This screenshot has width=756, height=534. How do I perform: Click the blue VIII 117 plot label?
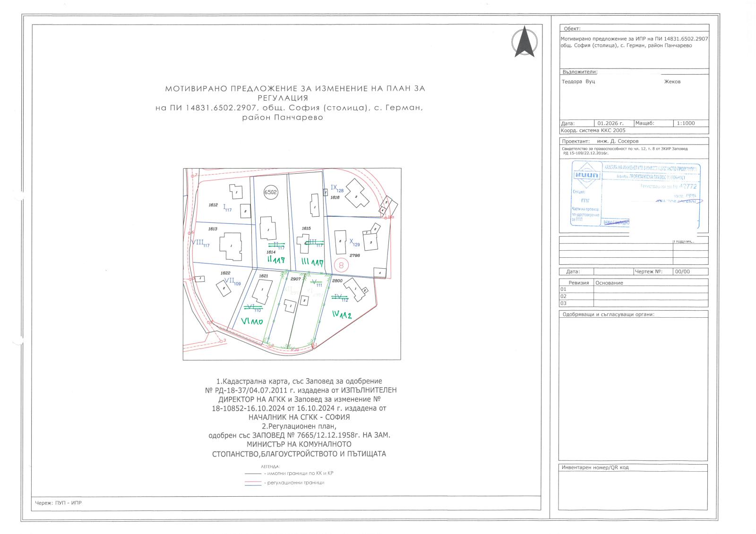200,242
